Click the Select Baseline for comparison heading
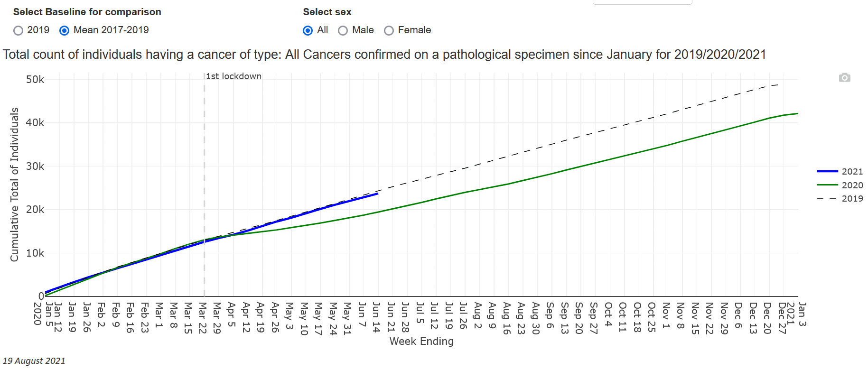 coord(87,12)
